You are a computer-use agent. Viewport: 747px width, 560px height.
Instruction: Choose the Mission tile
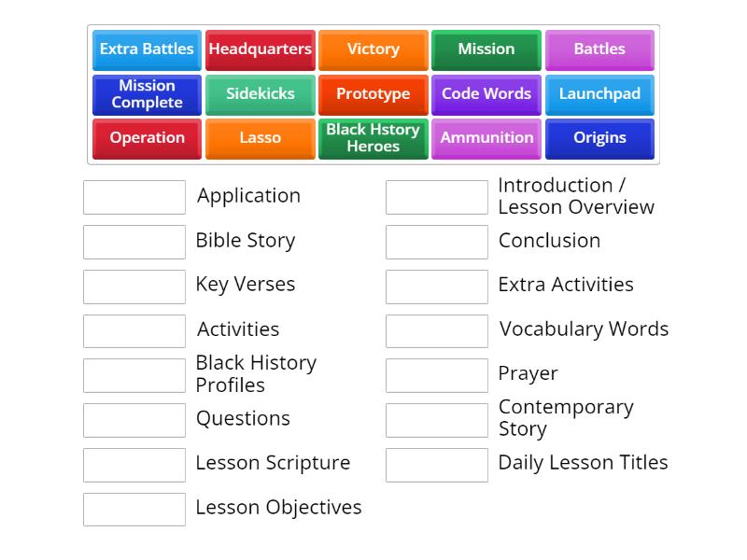click(486, 50)
